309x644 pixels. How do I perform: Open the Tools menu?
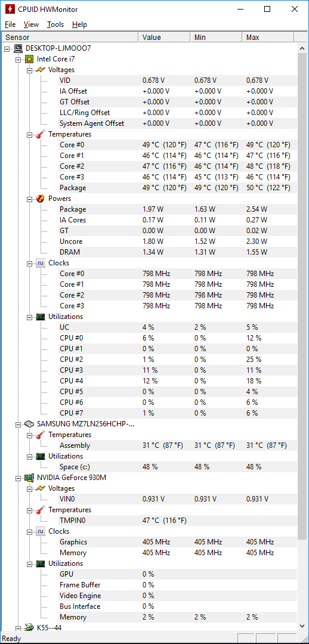pyautogui.click(x=55, y=24)
